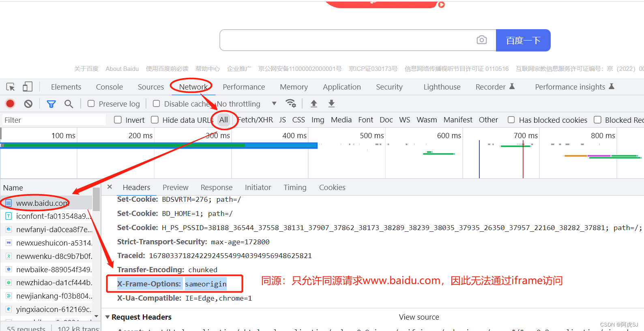Select the newzhidao-da1cf444b request
The height and width of the screenshot is (331, 644).
[x=47, y=283]
